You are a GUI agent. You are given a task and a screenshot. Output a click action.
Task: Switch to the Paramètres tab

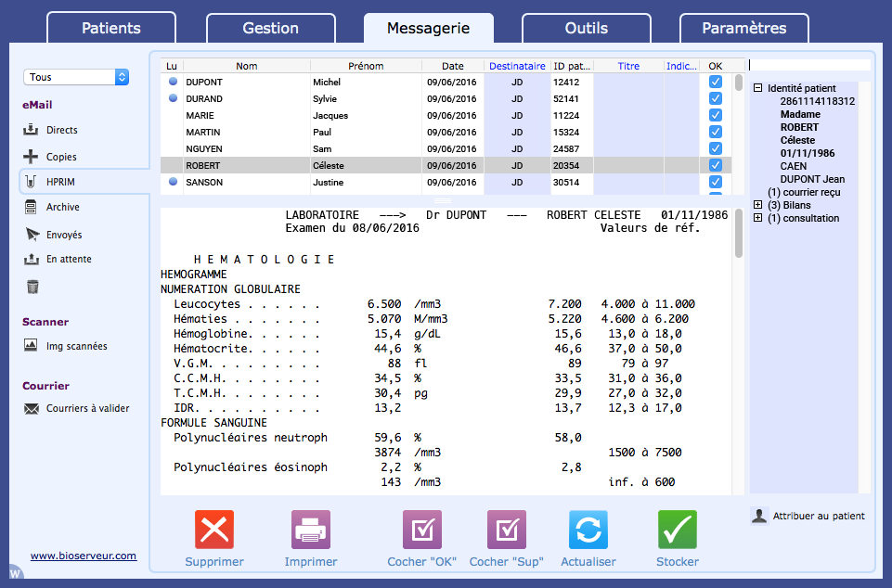pos(744,28)
